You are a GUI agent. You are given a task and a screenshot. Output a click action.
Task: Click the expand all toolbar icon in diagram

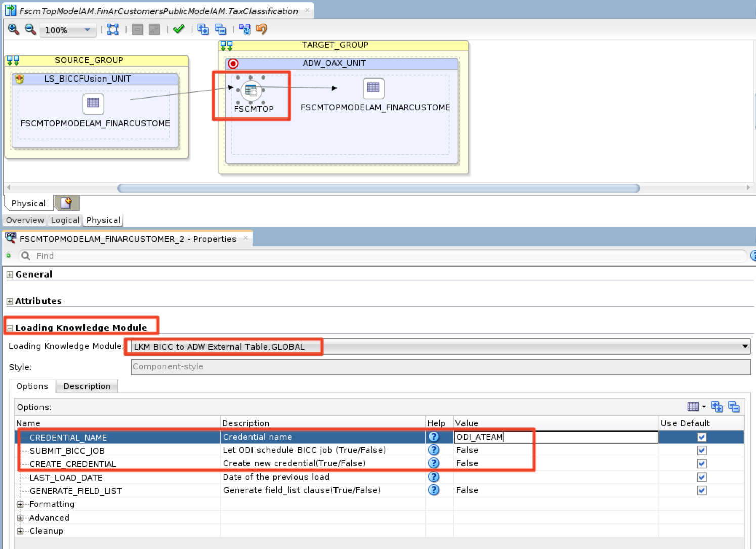[203, 30]
